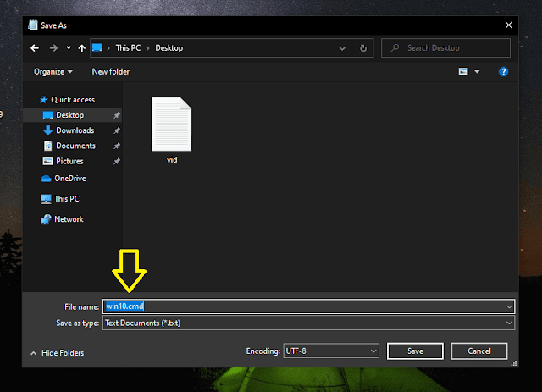The width and height of the screenshot is (542, 392).
Task: Expand the File name history dropdown arrow
Action: (x=508, y=306)
